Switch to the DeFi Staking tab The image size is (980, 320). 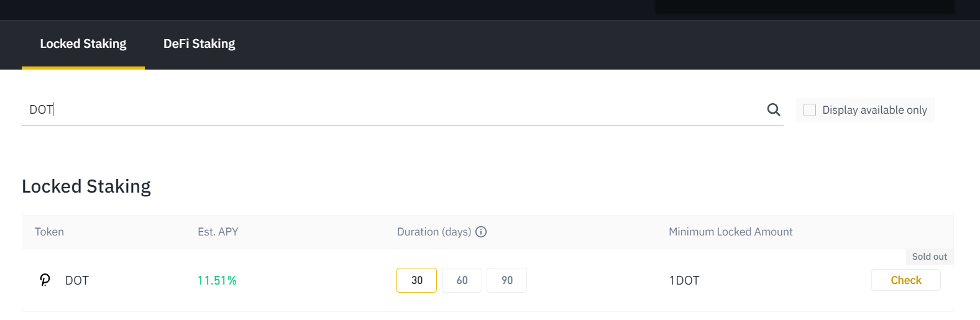pos(199,43)
